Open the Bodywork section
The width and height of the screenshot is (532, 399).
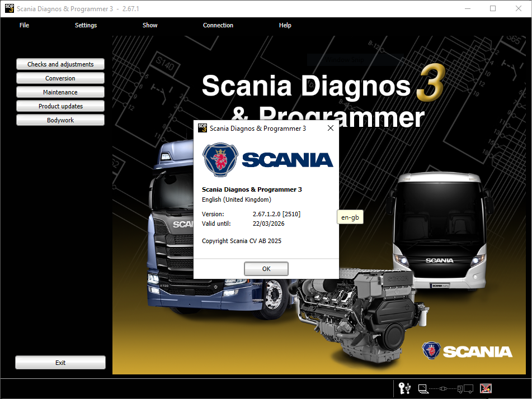(60, 120)
